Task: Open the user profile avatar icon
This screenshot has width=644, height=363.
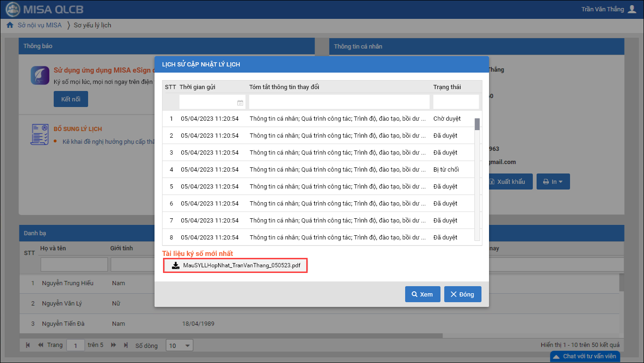Action: pyautogui.click(x=632, y=9)
